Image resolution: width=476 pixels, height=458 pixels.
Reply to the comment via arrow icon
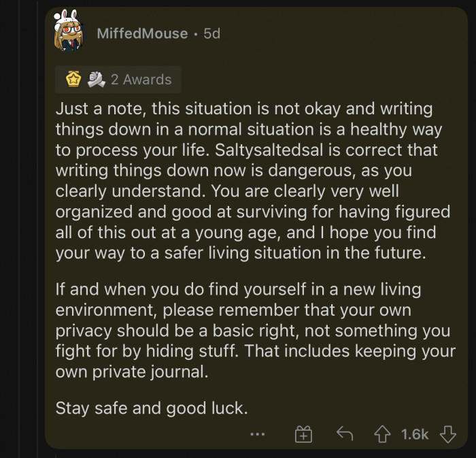tap(345, 434)
